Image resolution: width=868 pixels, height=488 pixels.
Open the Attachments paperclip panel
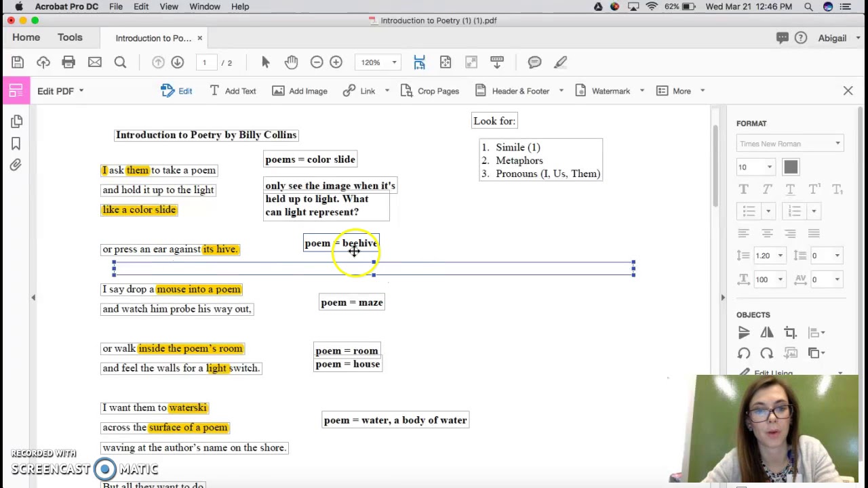tap(16, 165)
